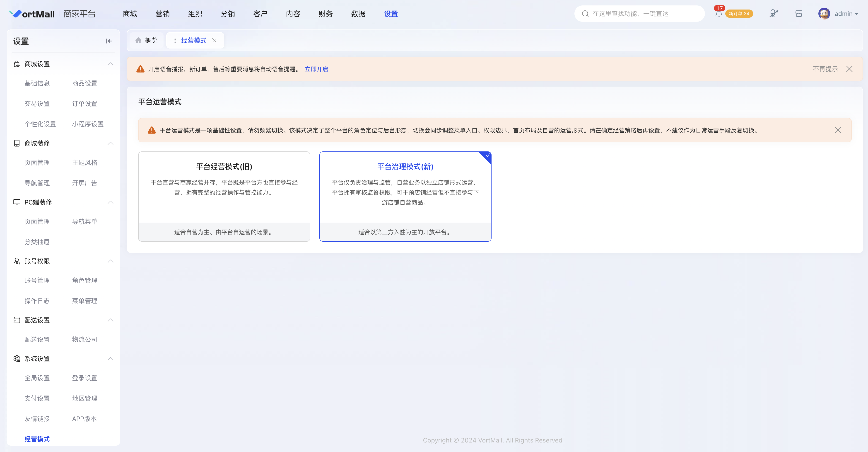Open the 设置 top menu

pyautogui.click(x=391, y=14)
